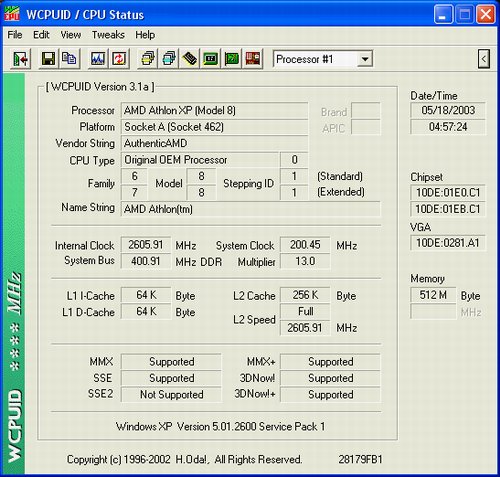Image resolution: width=500 pixels, height=477 pixels.
Task: Click the refresh toolbar icon
Action: [119, 59]
